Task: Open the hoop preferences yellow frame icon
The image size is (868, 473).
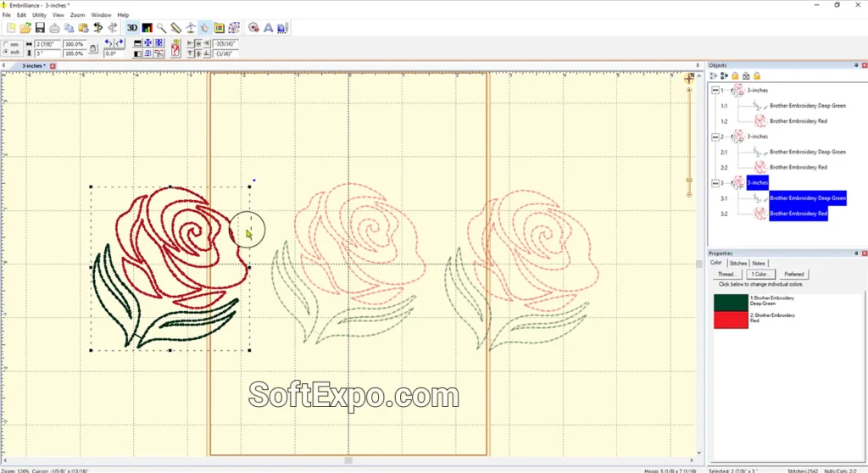Action: pyautogui.click(x=220, y=28)
